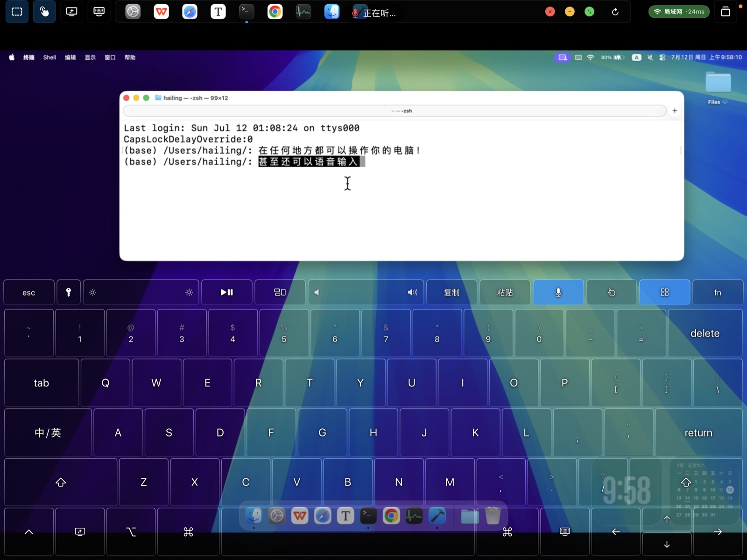The image size is (747, 560).
Task: Tap the play/pause media key
Action: [x=227, y=292]
